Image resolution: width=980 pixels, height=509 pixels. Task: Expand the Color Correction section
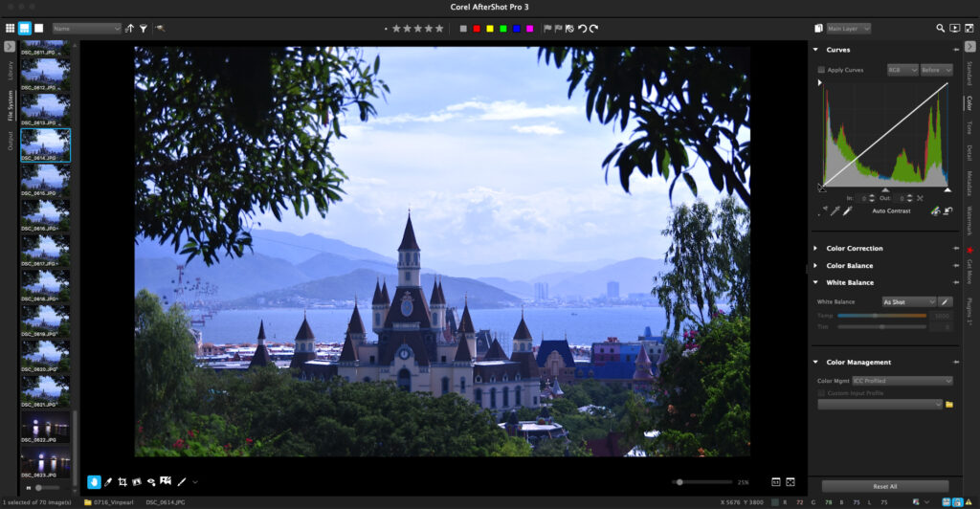(x=815, y=248)
